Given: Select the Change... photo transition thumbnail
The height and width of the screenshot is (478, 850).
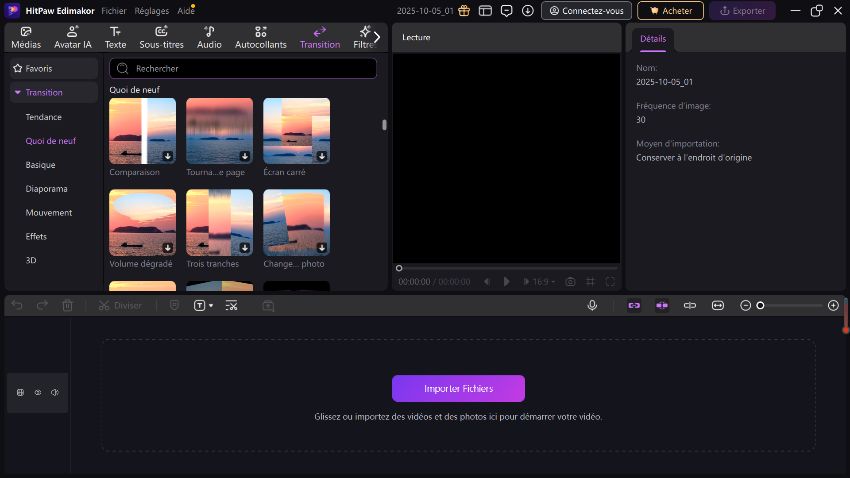Looking at the screenshot, I should pyautogui.click(x=296, y=222).
